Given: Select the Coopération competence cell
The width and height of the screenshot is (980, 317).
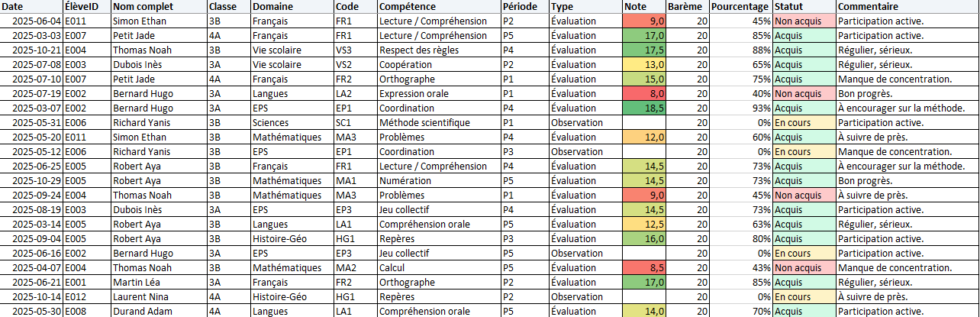Looking at the screenshot, I should pyautogui.click(x=439, y=65).
